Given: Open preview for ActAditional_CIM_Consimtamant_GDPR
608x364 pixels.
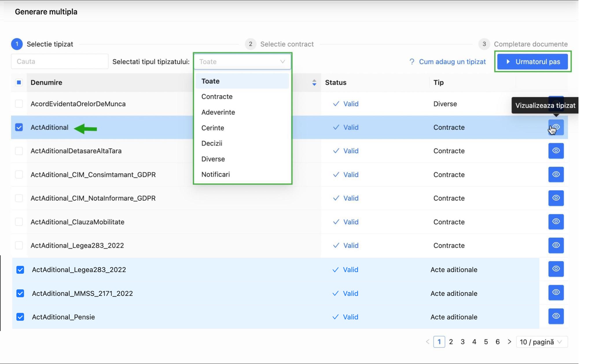Looking at the screenshot, I should (556, 174).
